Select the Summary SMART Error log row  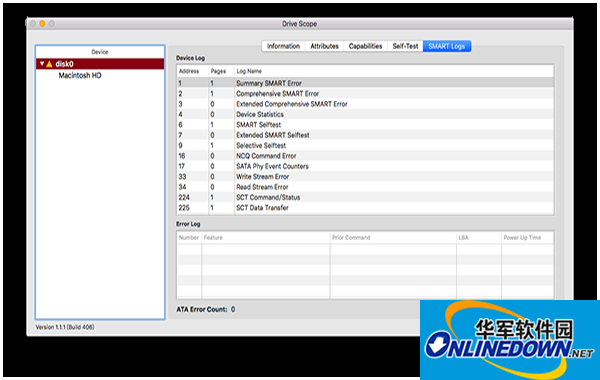tap(365, 83)
